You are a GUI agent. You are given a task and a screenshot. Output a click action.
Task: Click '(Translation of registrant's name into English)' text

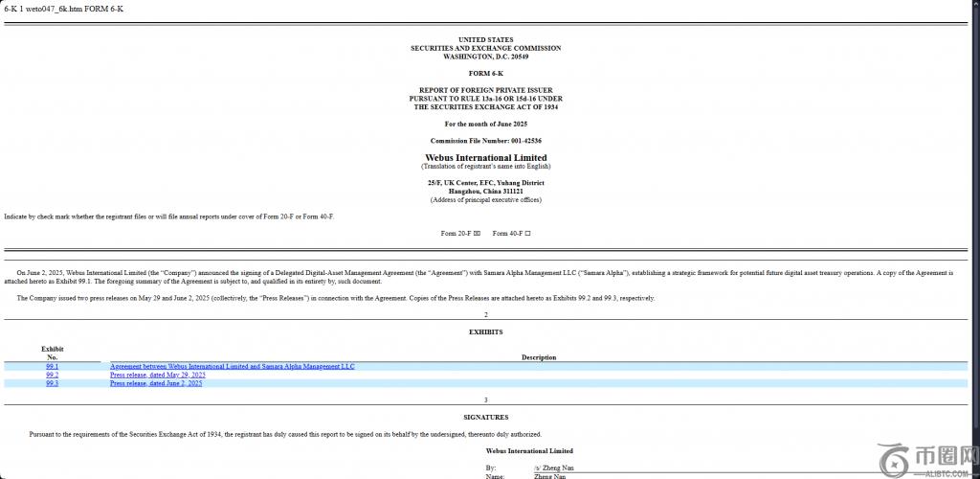pos(485,167)
